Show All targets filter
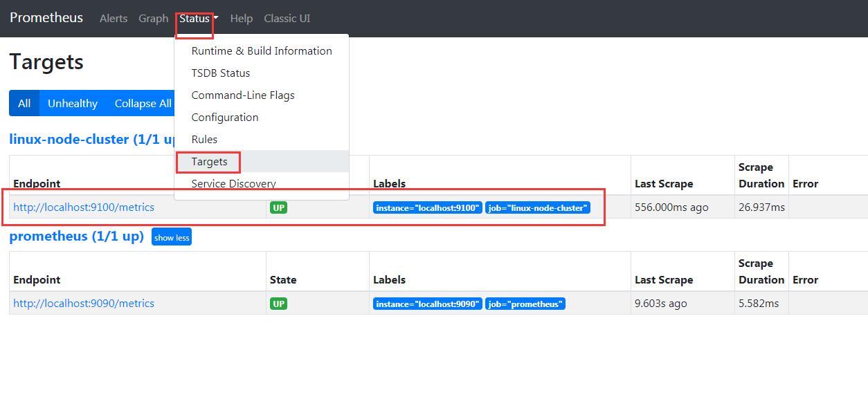 (24, 103)
